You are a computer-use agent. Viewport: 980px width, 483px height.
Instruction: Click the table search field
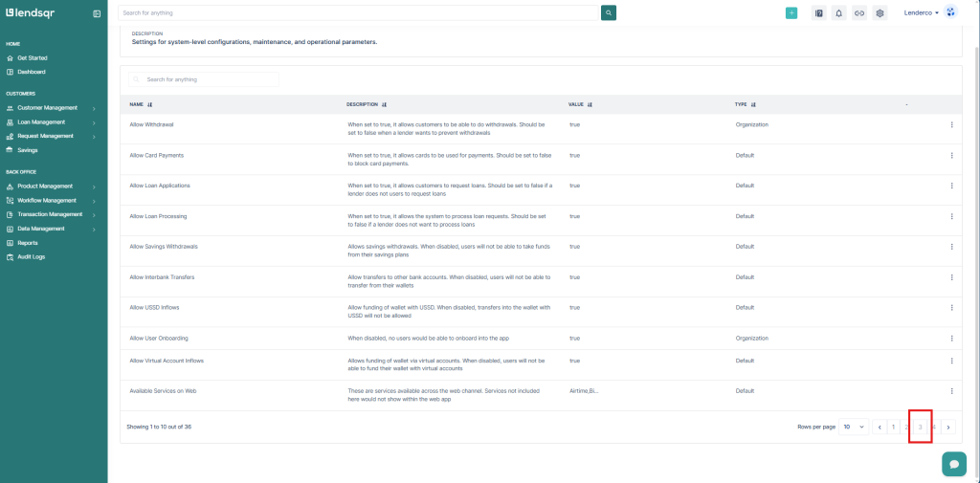[204, 79]
